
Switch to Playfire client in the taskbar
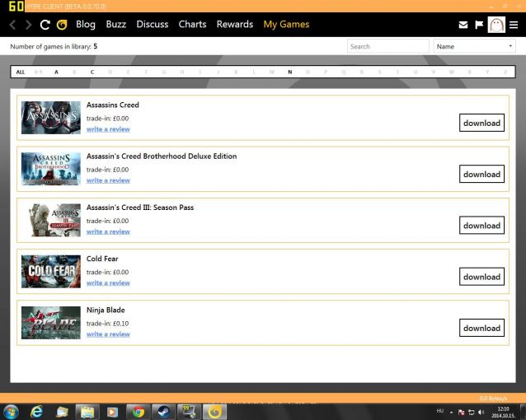214,412
